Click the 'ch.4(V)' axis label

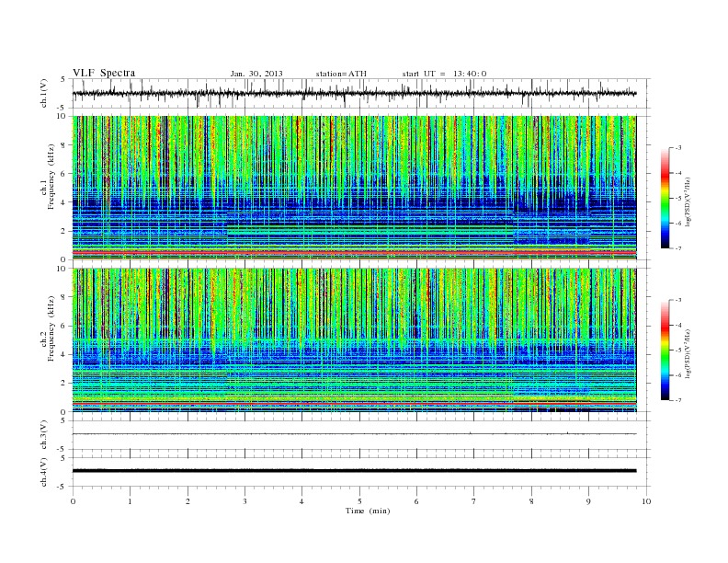tap(44, 472)
